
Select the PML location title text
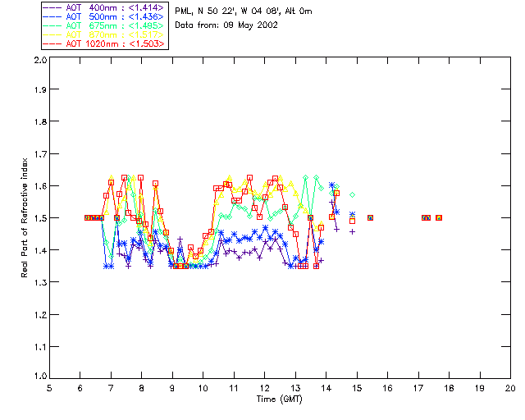point(244,11)
